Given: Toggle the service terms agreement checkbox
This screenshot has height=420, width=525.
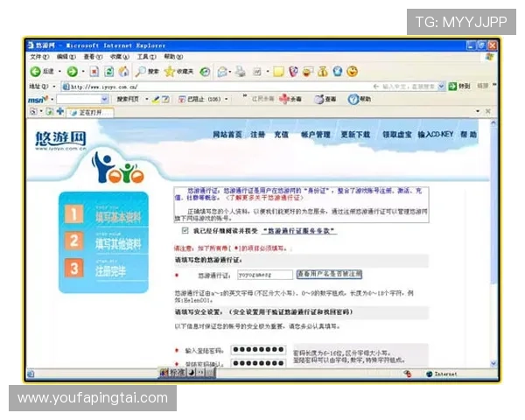Looking at the screenshot, I should click(185, 230).
